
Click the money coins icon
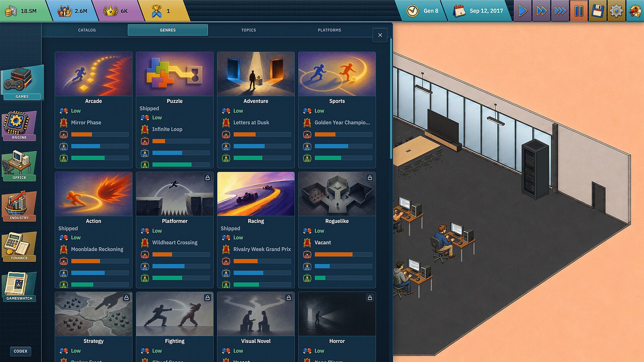11,11
